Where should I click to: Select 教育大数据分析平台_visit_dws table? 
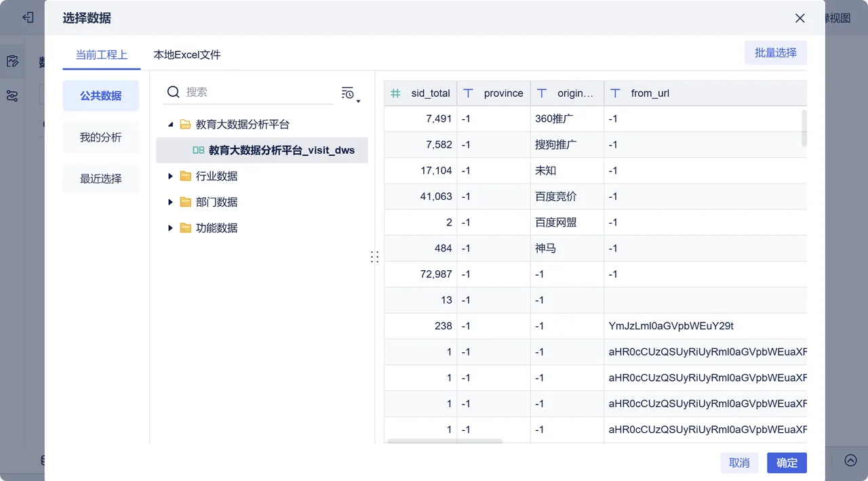[262, 150]
